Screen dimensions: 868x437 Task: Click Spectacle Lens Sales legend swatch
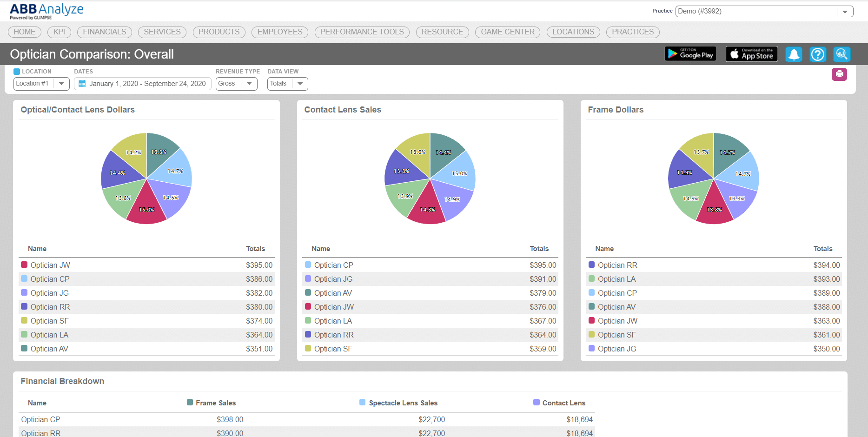[362, 402]
